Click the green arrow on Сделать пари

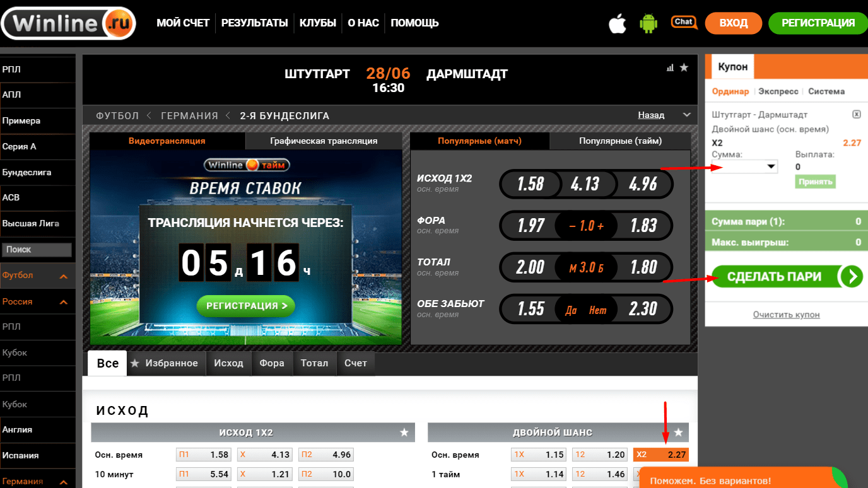coord(852,276)
